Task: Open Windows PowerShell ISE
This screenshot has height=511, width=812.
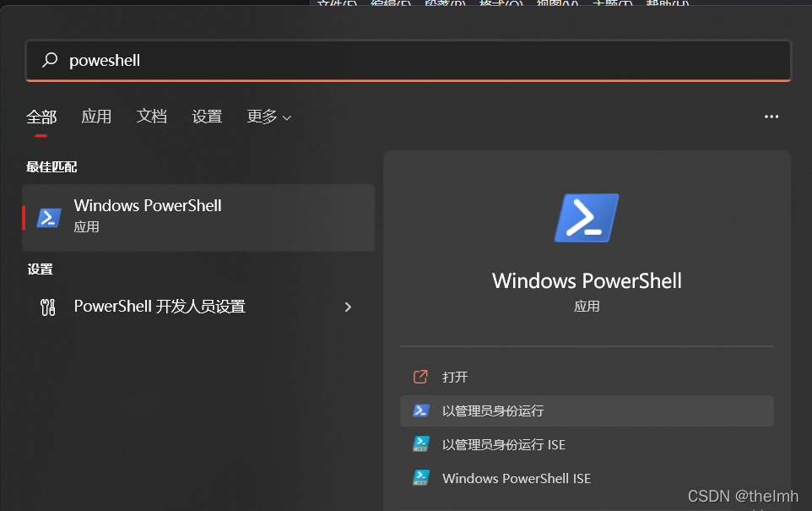Action: click(x=587, y=478)
